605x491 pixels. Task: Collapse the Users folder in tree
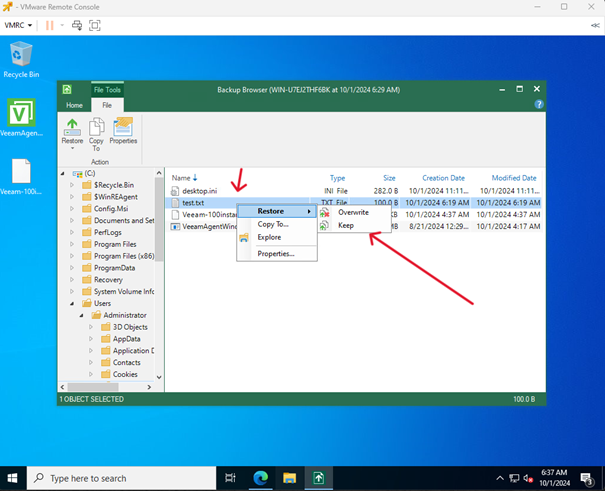pos(72,303)
